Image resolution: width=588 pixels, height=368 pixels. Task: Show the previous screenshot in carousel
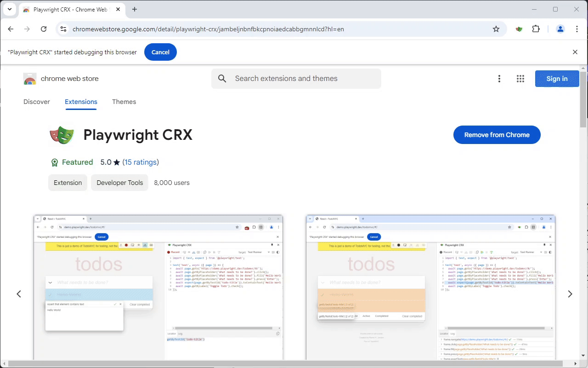pyautogui.click(x=19, y=294)
